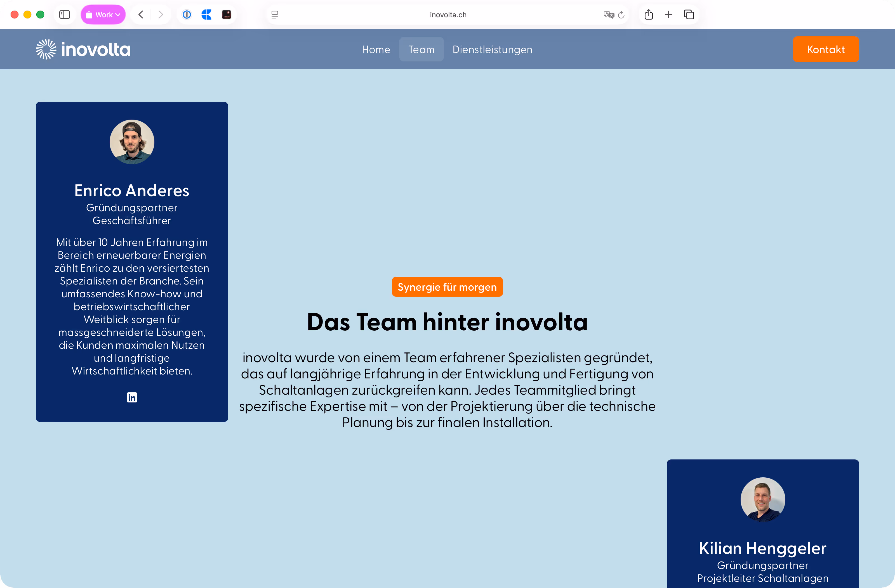Click Kilian Henggeler's profile photo
Image resolution: width=895 pixels, height=588 pixels.
pos(763,500)
